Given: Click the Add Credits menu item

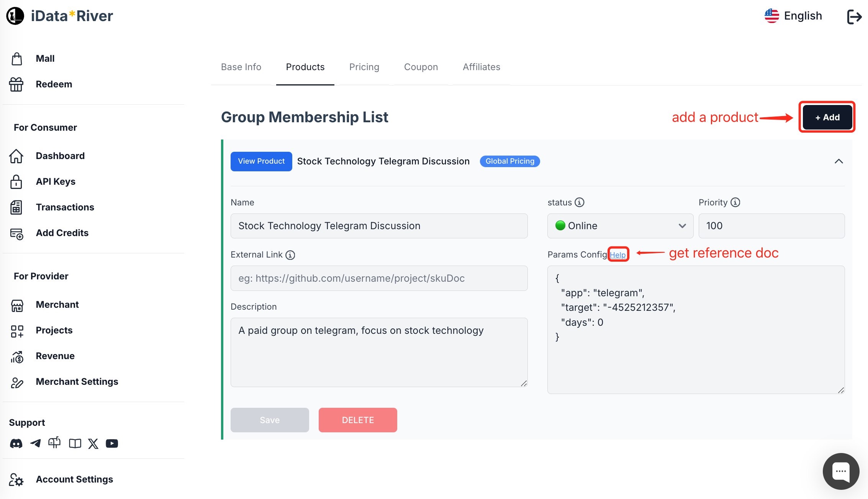Looking at the screenshot, I should (62, 233).
